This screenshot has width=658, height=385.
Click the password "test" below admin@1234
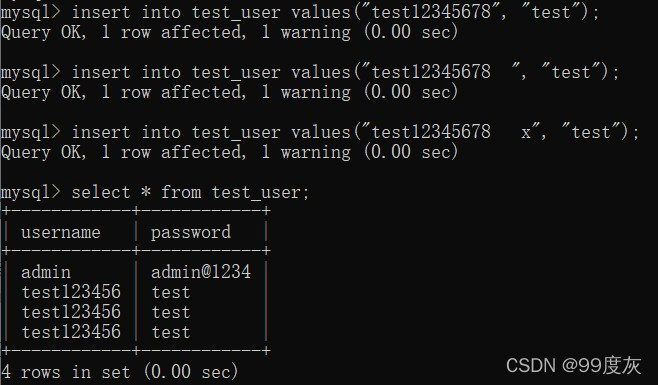click(x=171, y=292)
